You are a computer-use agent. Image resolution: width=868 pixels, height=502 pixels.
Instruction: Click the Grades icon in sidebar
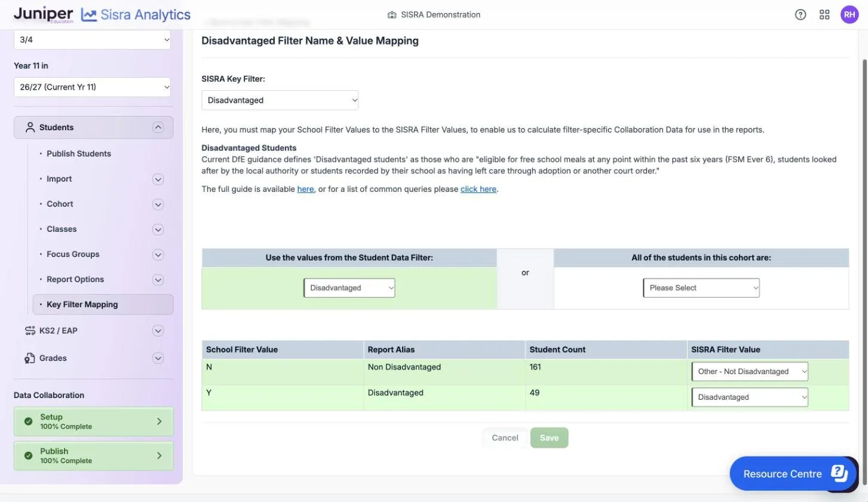click(x=30, y=358)
